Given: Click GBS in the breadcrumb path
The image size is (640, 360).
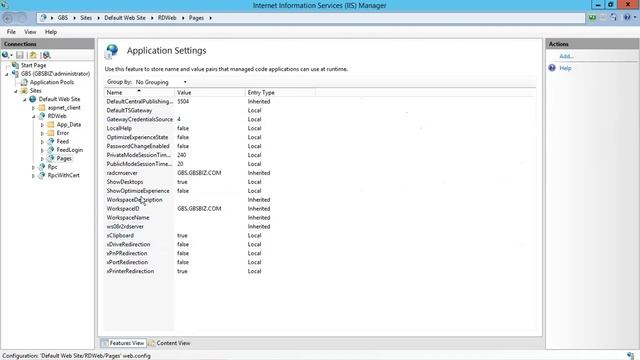Looking at the screenshot, I should tap(63, 18).
